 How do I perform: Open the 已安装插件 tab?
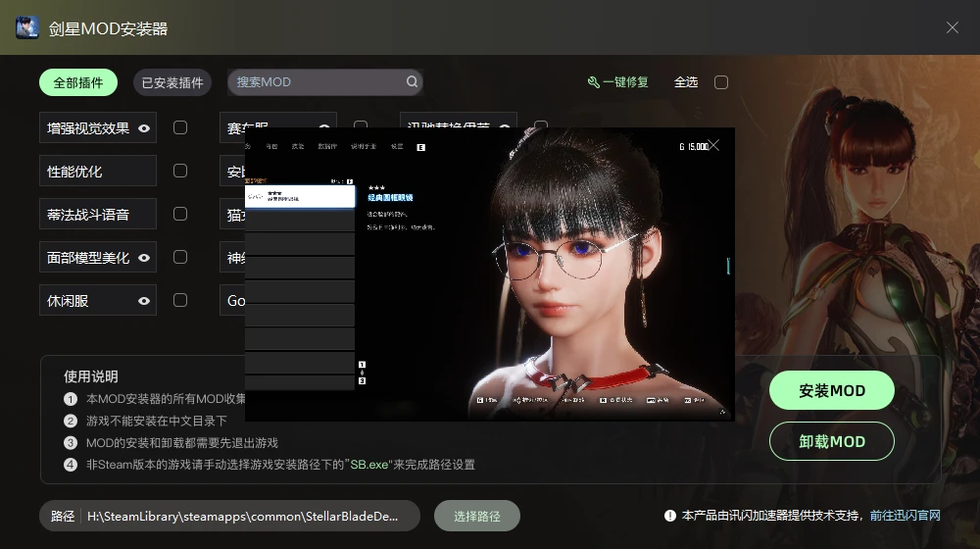click(172, 82)
